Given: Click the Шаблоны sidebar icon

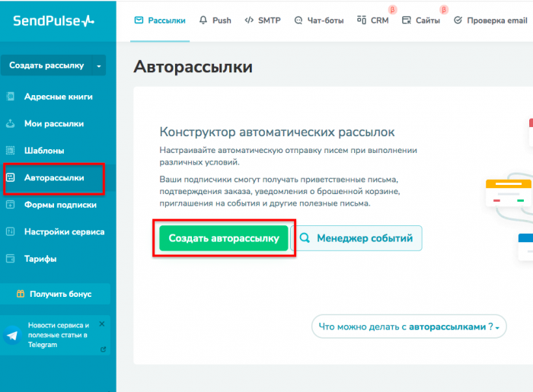Looking at the screenshot, I should [11, 151].
